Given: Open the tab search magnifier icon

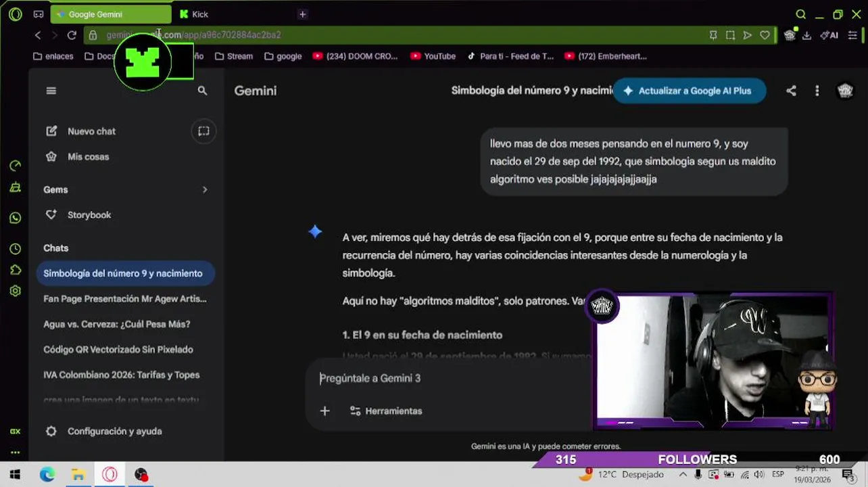Looking at the screenshot, I should [x=800, y=14].
